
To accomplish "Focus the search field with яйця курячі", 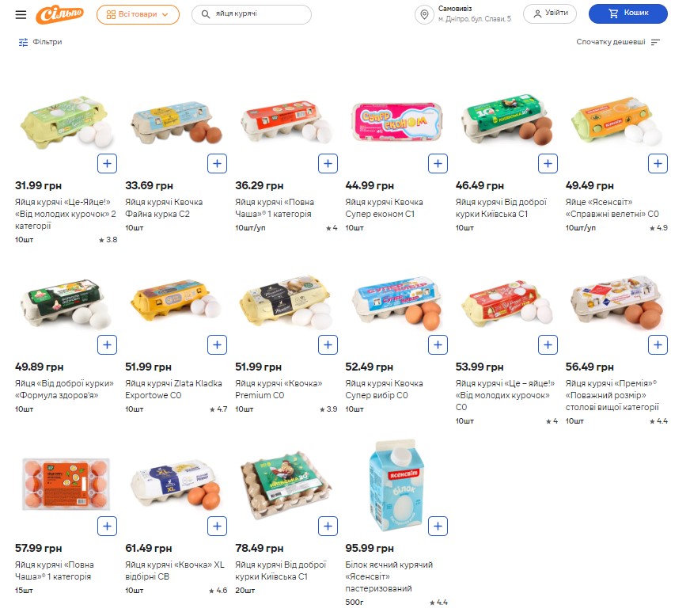I will 252,14.
